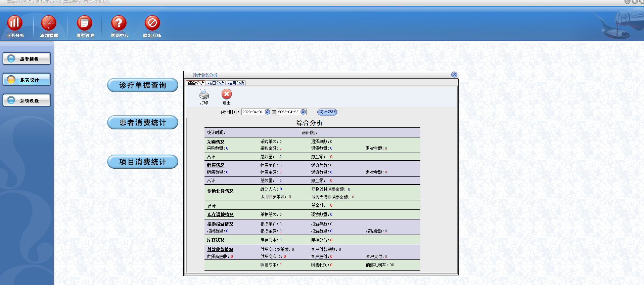Click the 添加提醒 add reminder icon
Viewport: 644px width, 285px height.
pos(49,26)
